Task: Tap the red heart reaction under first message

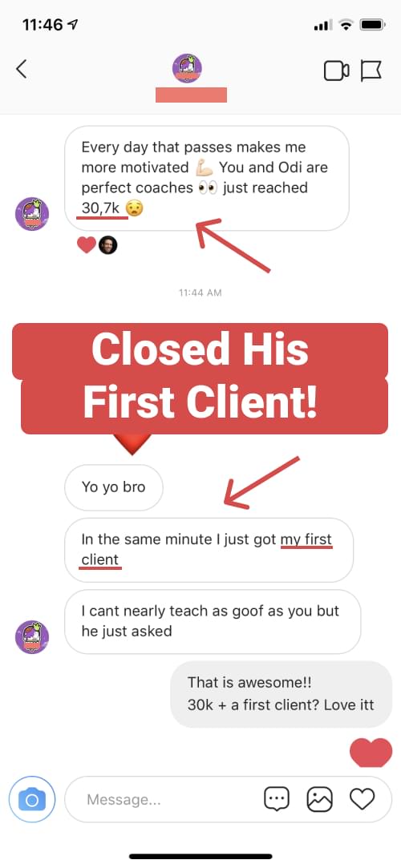Action: (x=86, y=244)
